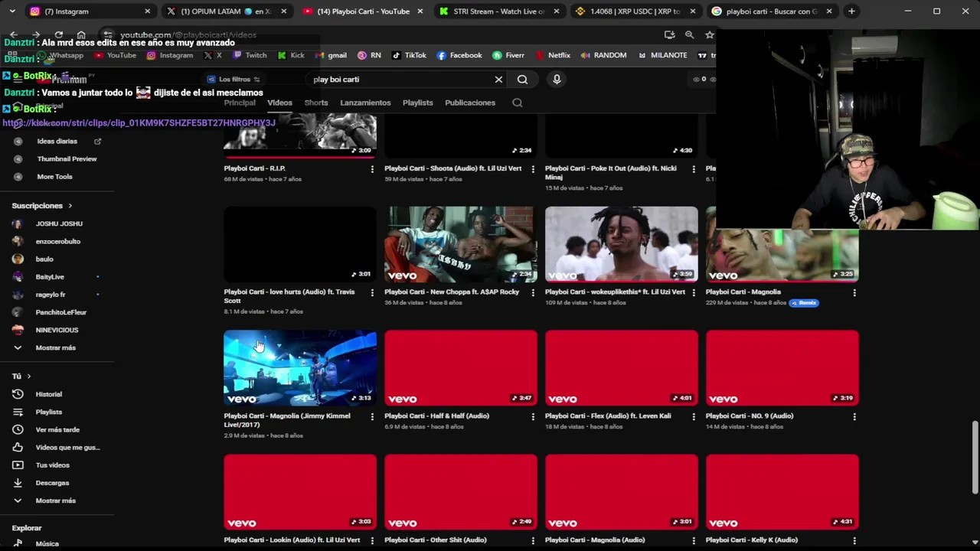The height and width of the screenshot is (551, 980).
Task: Close the Playboi Carti YouTube browser tab
Action: point(420,11)
